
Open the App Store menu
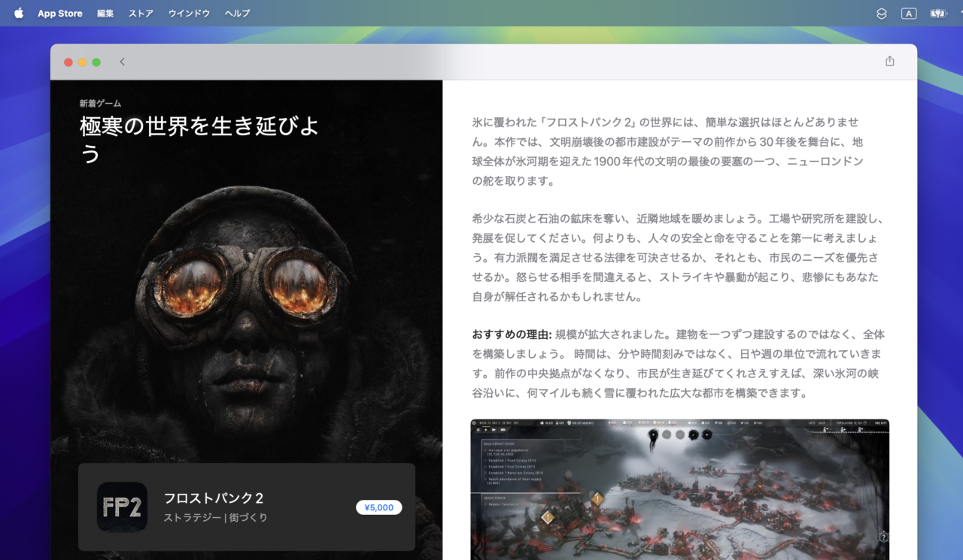coord(60,14)
